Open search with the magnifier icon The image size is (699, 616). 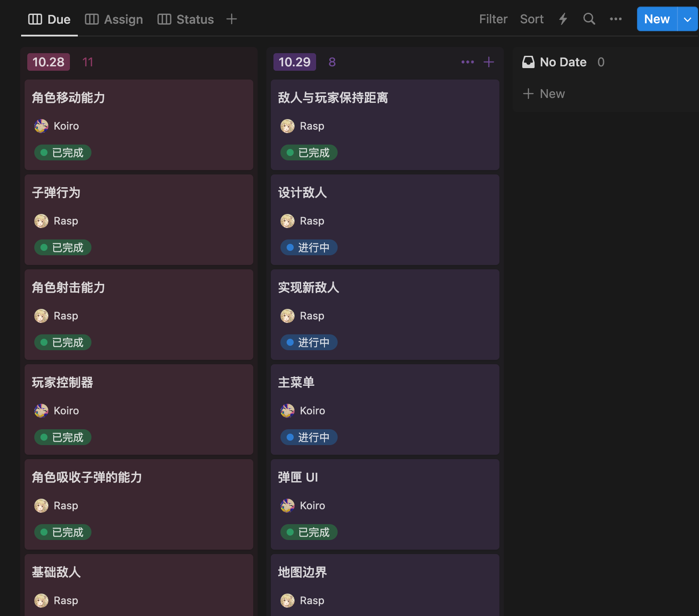[x=589, y=19]
